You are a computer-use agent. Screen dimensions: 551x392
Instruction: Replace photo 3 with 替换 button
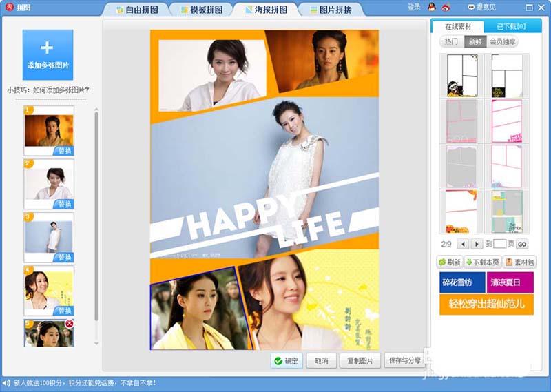63,258
